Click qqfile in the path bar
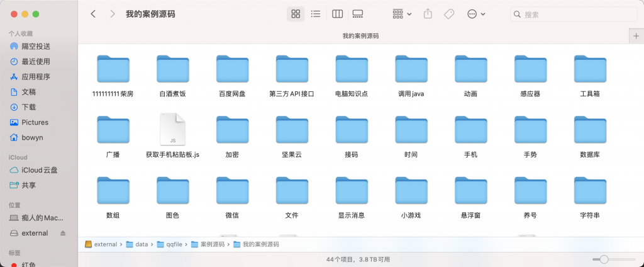Viewport: 644px width, 267px height. point(172,244)
